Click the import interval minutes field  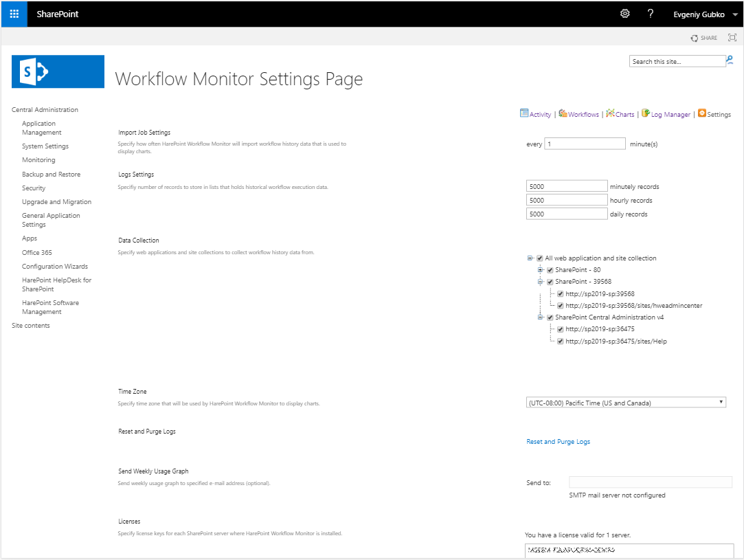pyautogui.click(x=584, y=144)
